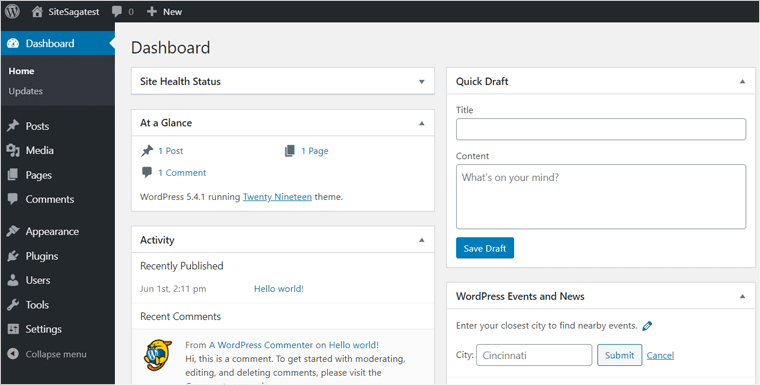This screenshot has width=760, height=385.
Task: Focus the Content textarea
Action: pyautogui.click(x=601, y=196)
